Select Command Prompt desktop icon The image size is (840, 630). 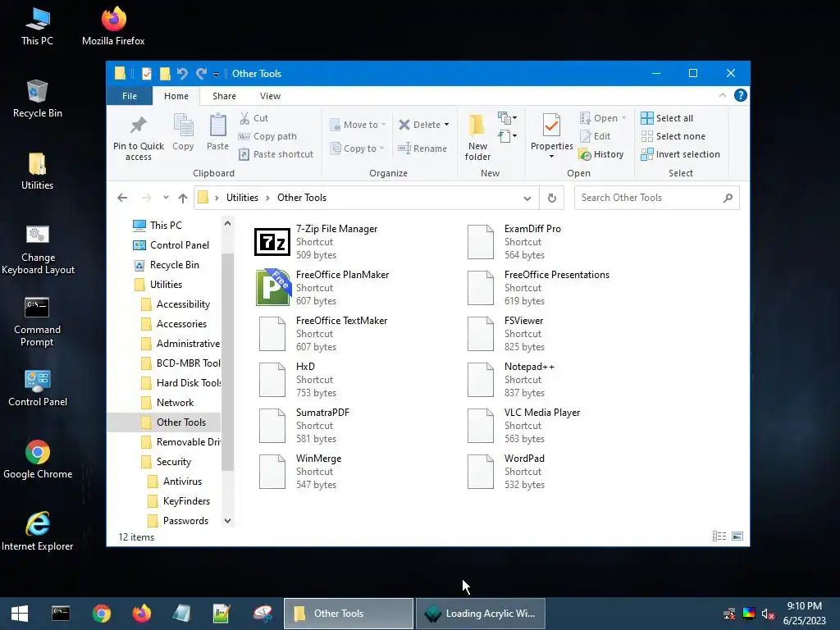[x=37, y=322]
